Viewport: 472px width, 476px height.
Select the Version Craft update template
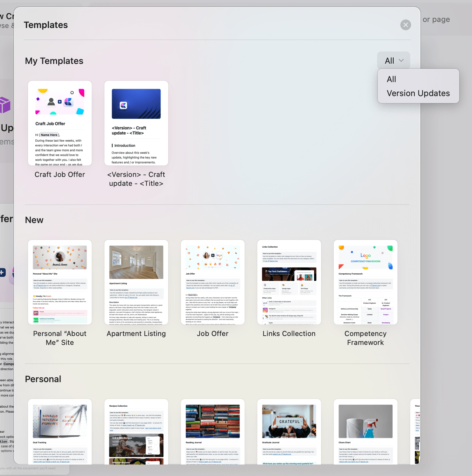[x=136, y=123]
